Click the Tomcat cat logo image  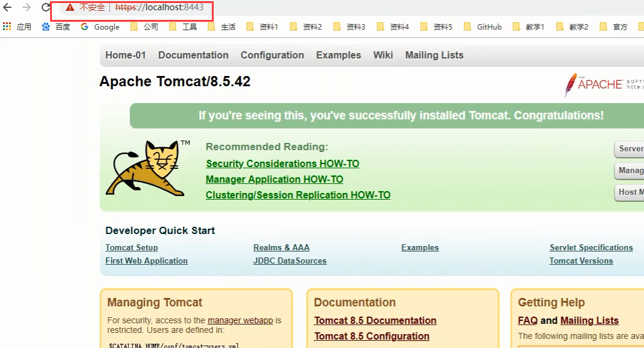pyautogui.click(x=146, y=168)
